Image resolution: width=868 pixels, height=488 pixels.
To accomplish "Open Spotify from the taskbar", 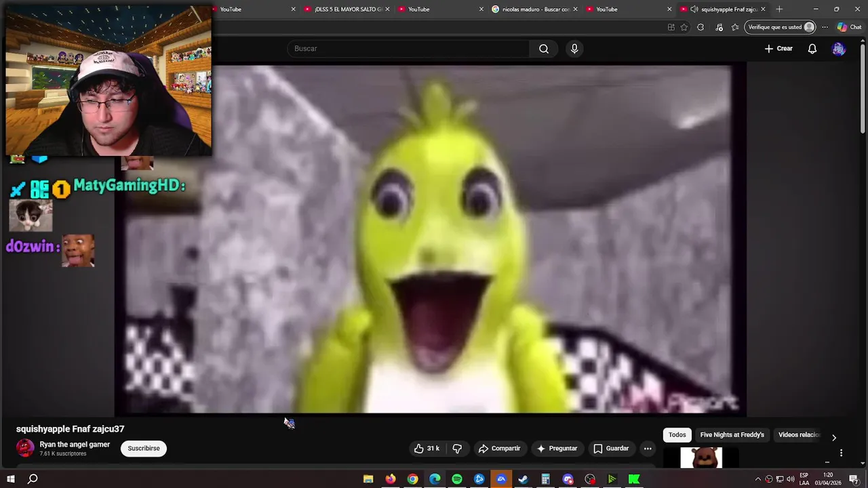I will point(457,479).
